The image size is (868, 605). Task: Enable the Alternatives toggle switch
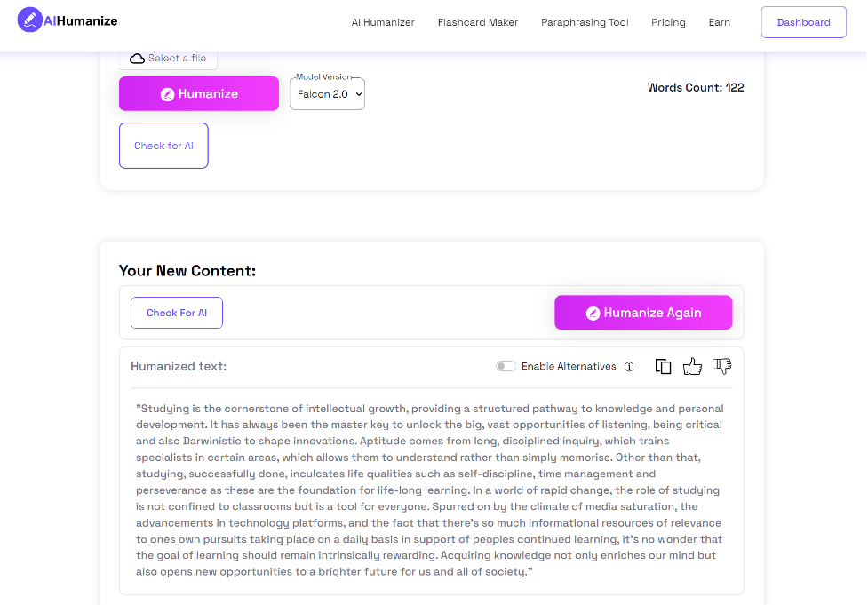click(x=506, y=365)
